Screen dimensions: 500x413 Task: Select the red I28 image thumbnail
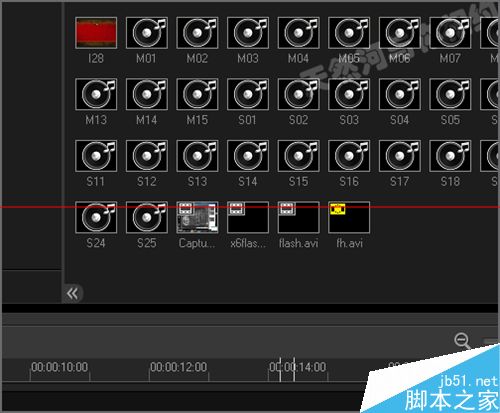coord(96,33)
